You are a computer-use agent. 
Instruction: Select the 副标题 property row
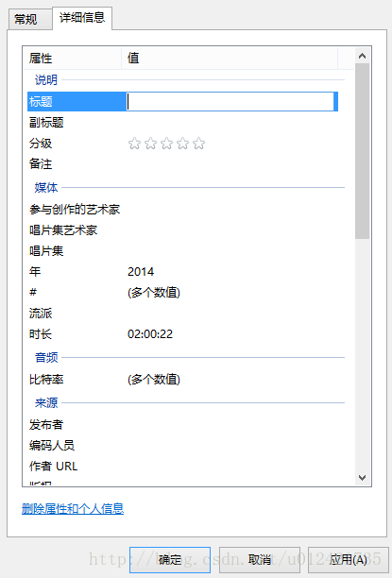pos(182,123)
